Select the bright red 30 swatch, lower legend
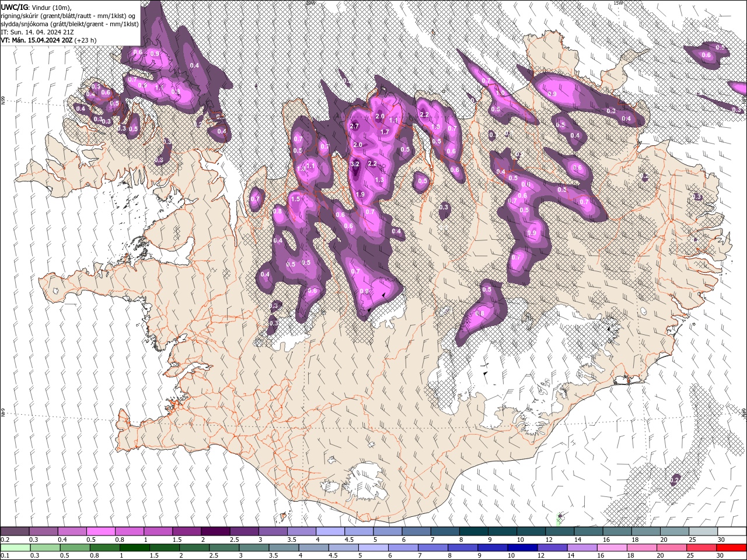The image size is (747, 560). [x=732, y=547]
